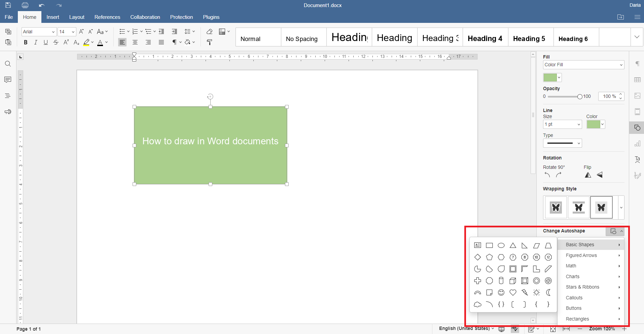Open the Color Fill type dropdown
This screenshot has width=644, height=334.
point(583,65)
